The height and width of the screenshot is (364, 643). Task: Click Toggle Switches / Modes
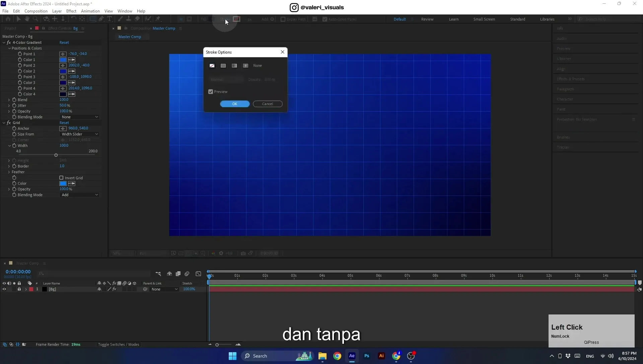pyautogui.click(x=119, y=344)
